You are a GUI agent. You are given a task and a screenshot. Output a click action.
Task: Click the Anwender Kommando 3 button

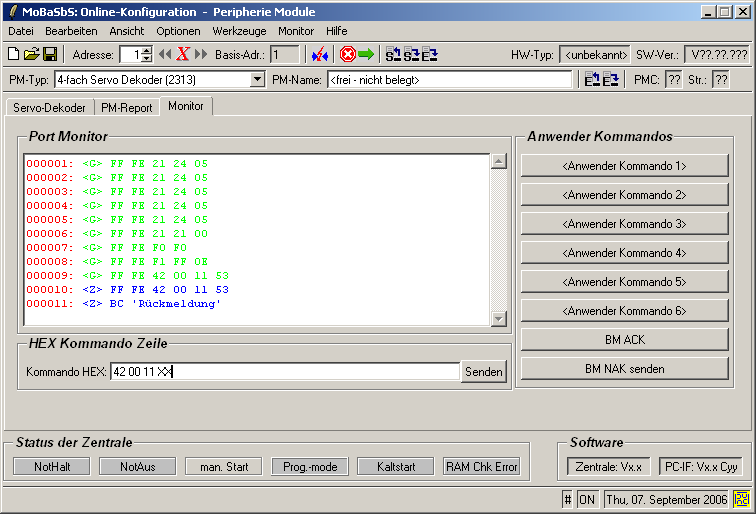tap(625, 224)
